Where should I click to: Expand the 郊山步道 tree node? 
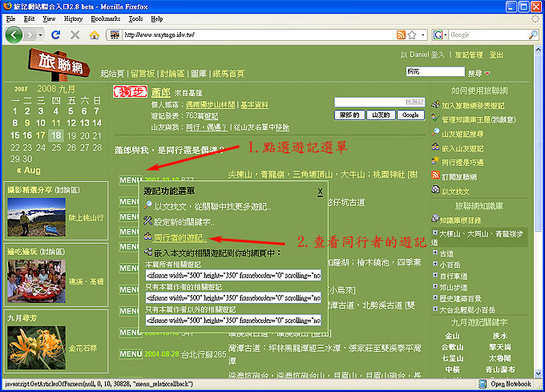435,287
